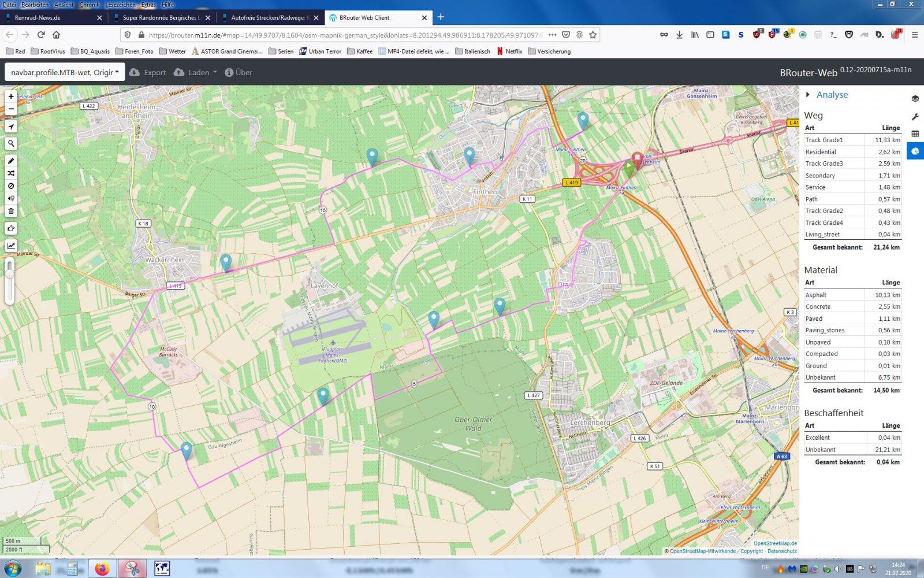The width and height of the screenshot is (924, 578).
Task: Open the Italienisch bookmark folder
Action: [x=472, y=51]
